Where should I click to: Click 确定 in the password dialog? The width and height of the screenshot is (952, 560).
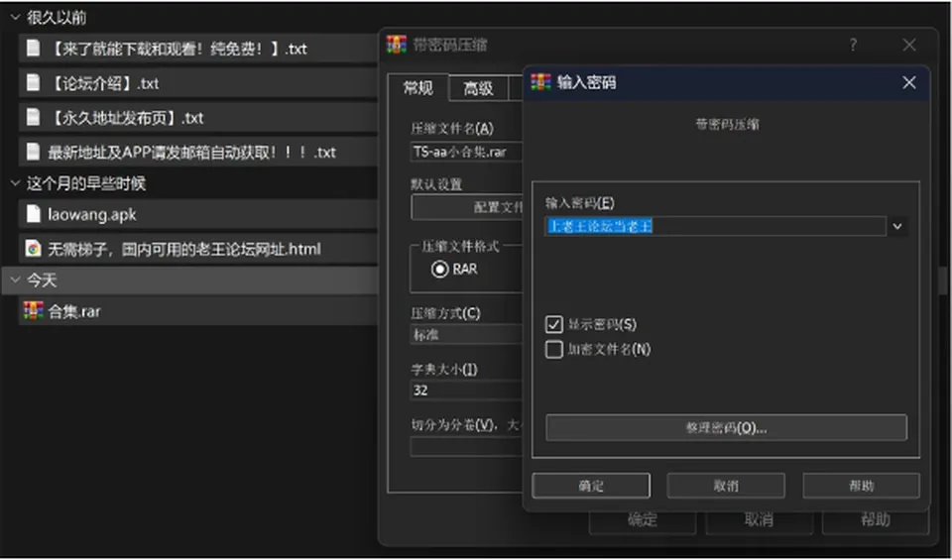point(591,486)
